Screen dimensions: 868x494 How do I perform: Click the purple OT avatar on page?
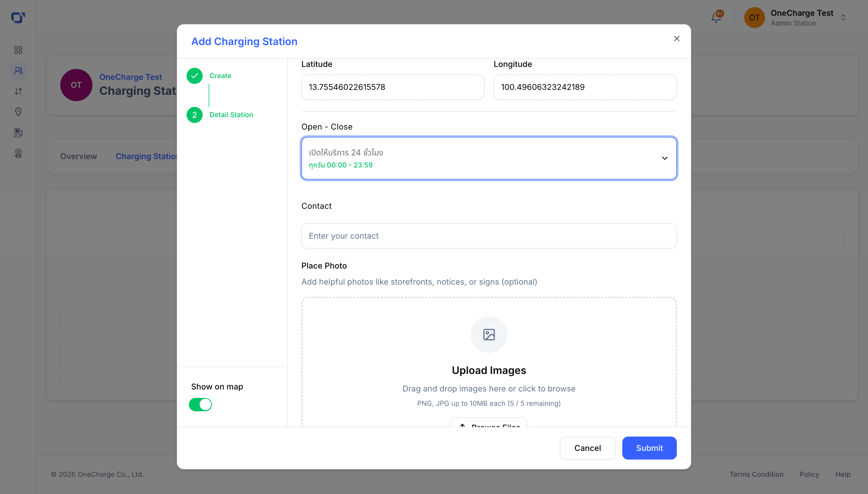tap(76, 85)
